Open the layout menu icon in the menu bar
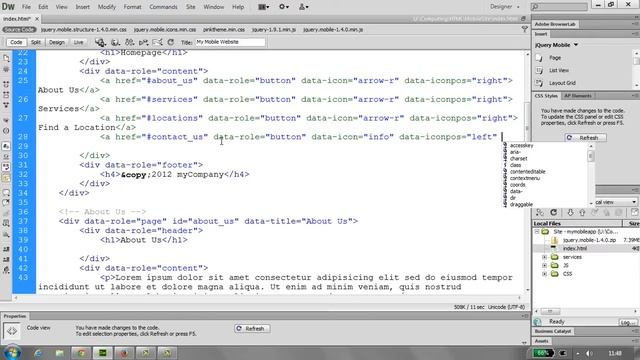 pos(264,7)
